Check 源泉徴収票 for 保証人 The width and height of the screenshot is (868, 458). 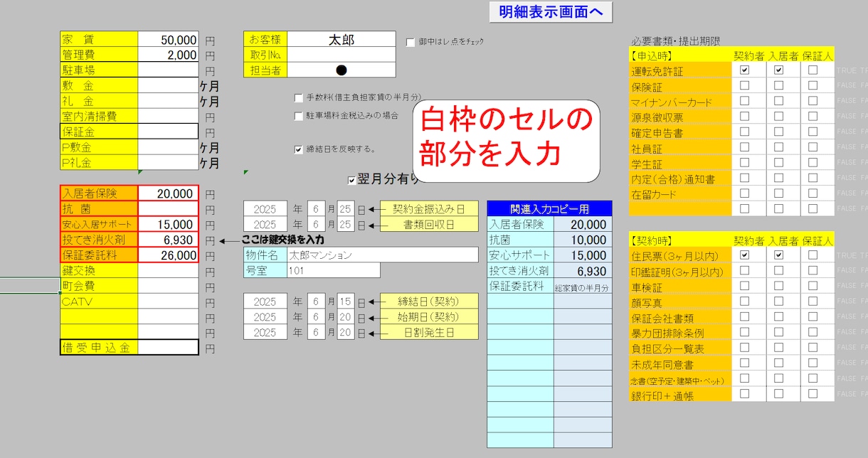pos(813,116)
